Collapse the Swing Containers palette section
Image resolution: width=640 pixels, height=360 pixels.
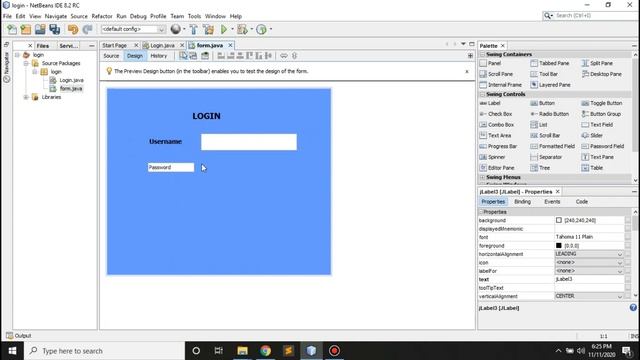click(482, 54)
